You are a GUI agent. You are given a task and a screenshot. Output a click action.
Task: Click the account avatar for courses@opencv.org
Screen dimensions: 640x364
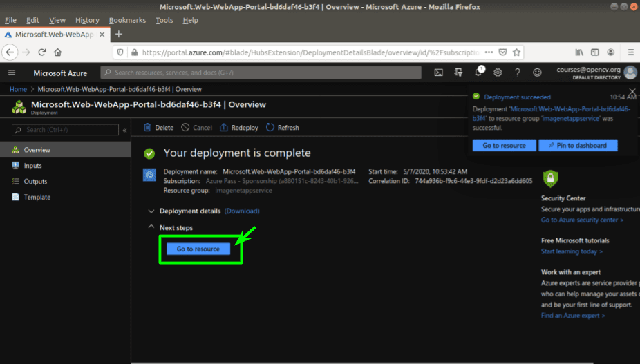coord(630,73)
